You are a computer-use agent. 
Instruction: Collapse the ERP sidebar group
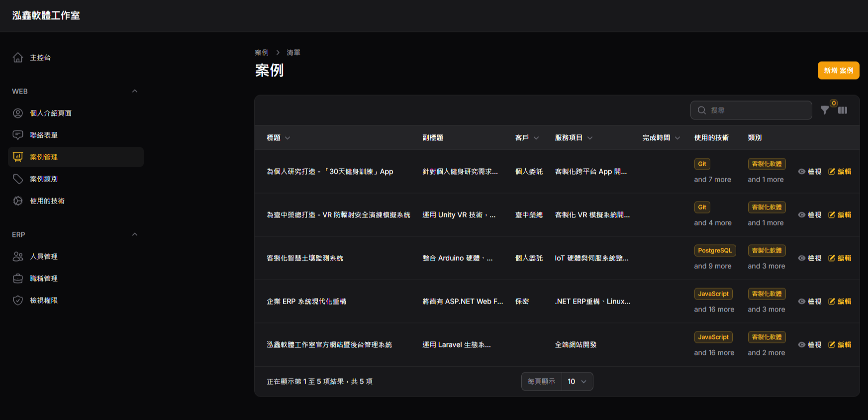[135, 234]
